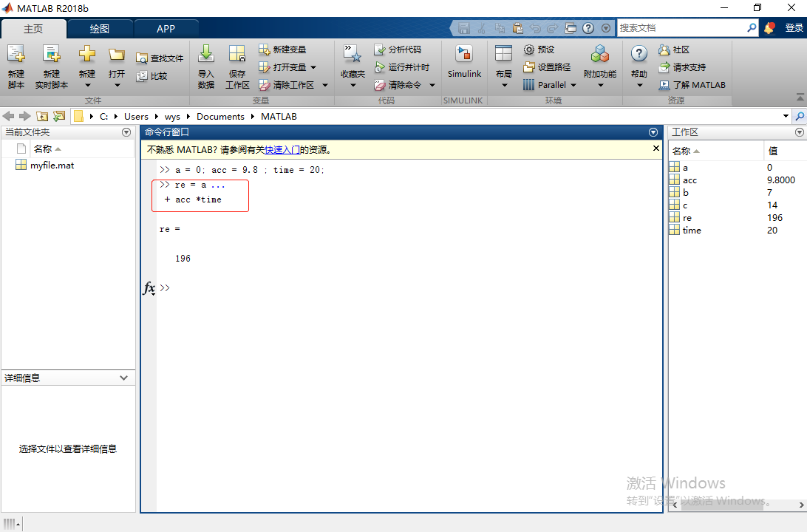Click the browse for folder icon
The height and width of the screenshot is (532, 807).
point(59,116)
